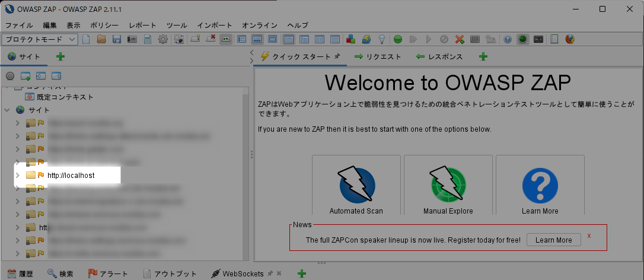The height and width of the screenshot is (280, 644).
Task: Open Scan Policy Manager sliders icon
Action: [475, 40]
